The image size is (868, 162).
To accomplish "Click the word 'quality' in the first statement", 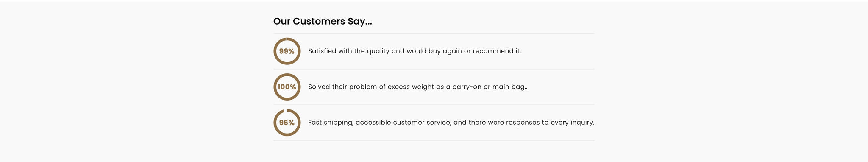I will point(378,52).
